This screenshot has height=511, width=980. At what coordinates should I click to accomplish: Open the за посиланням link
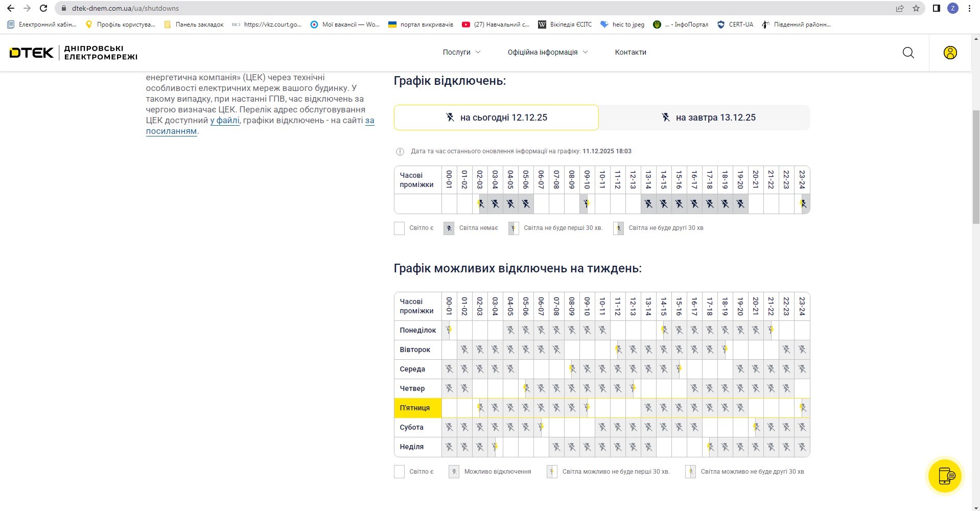point(171,131)
